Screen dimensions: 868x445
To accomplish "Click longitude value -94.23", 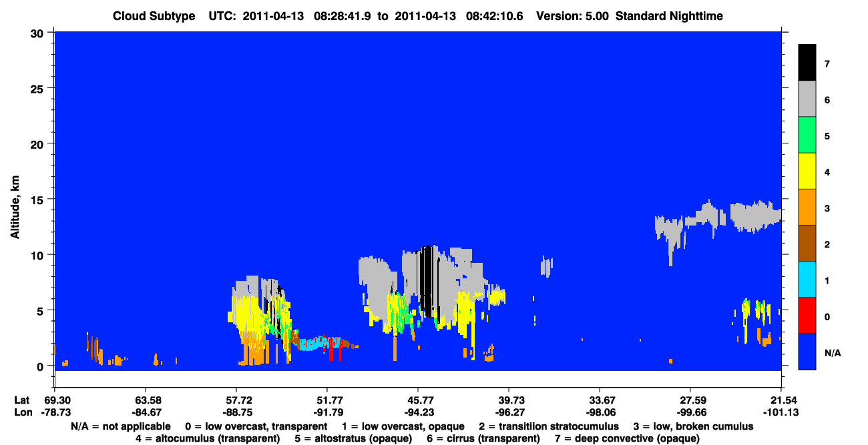I will tap(418, 412).
